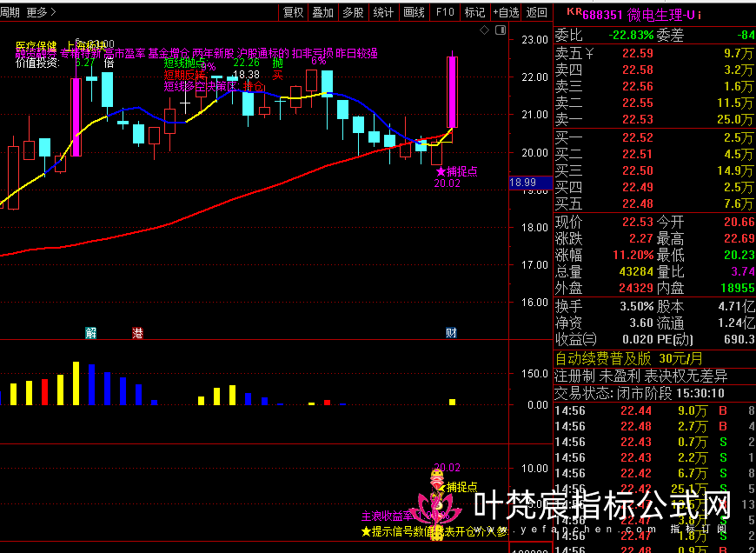Click the 涨幅 value 11.20%
This screenshot has width=756, height=553.
coord(633,255)
